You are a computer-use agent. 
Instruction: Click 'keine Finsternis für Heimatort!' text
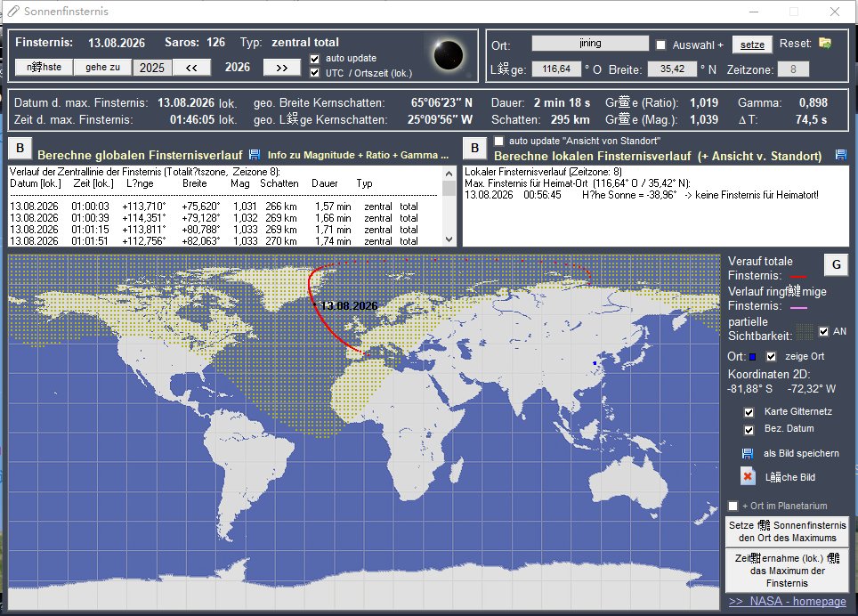tap(757, 195)
